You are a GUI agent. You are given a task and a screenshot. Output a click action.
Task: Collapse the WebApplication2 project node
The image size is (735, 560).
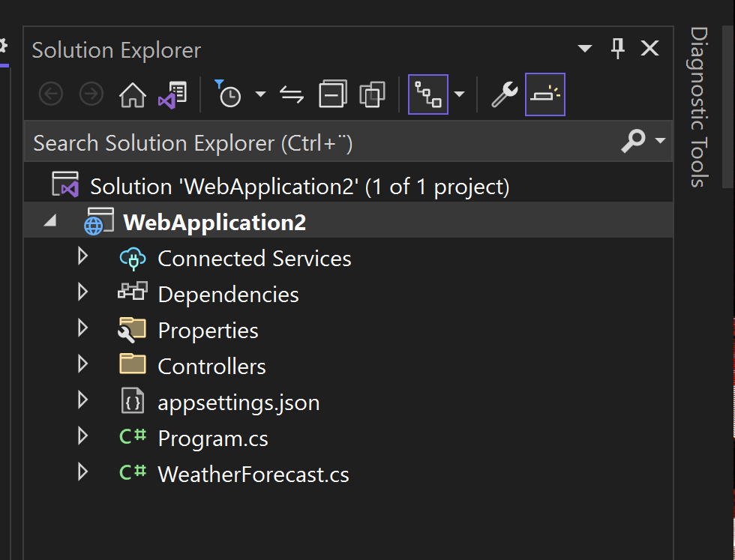point(50,220)
